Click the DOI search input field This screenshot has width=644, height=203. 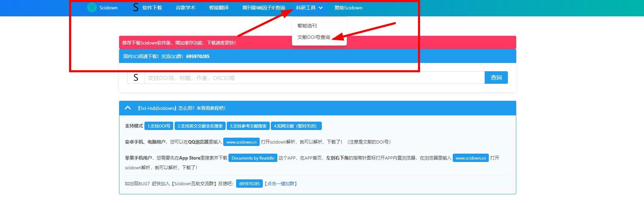point(315,78)
